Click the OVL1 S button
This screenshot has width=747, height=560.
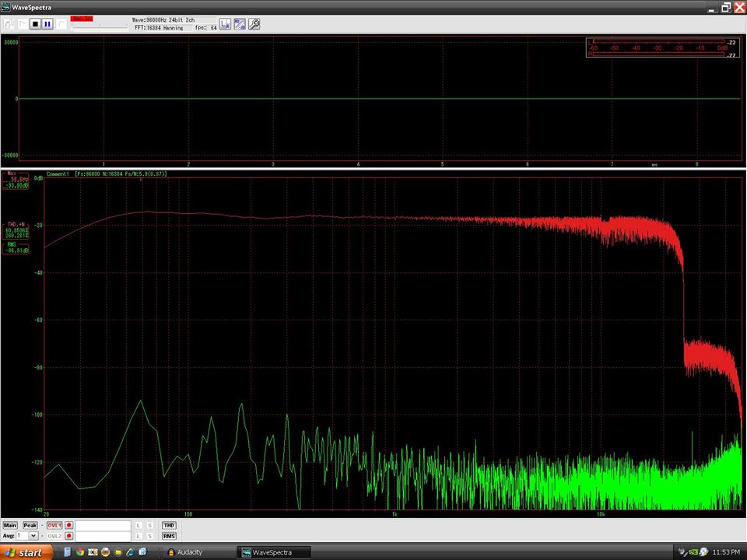point(149,525)
